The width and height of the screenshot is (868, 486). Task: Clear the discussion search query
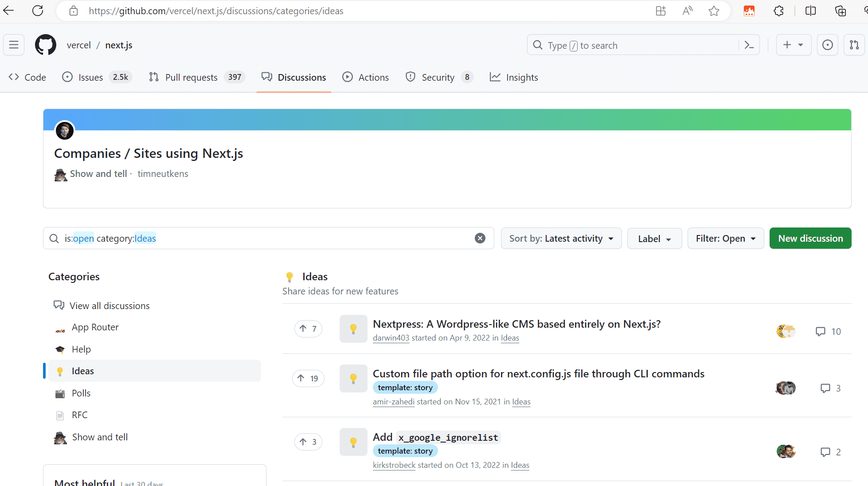(480, 238)
